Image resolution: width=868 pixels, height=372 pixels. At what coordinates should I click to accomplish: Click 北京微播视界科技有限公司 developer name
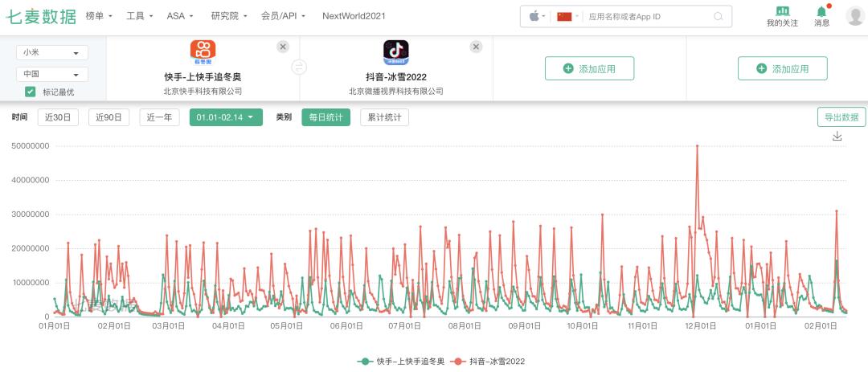(x=396, y=92)
